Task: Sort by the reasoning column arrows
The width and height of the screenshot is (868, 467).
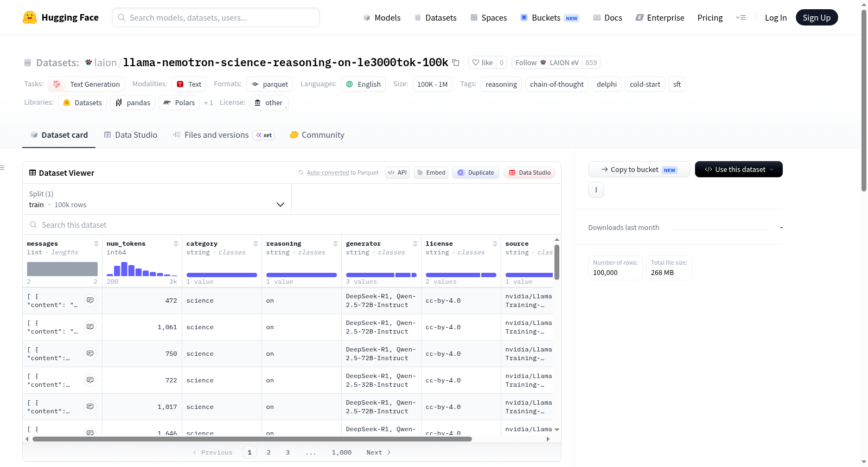Action: pos(335,244)
